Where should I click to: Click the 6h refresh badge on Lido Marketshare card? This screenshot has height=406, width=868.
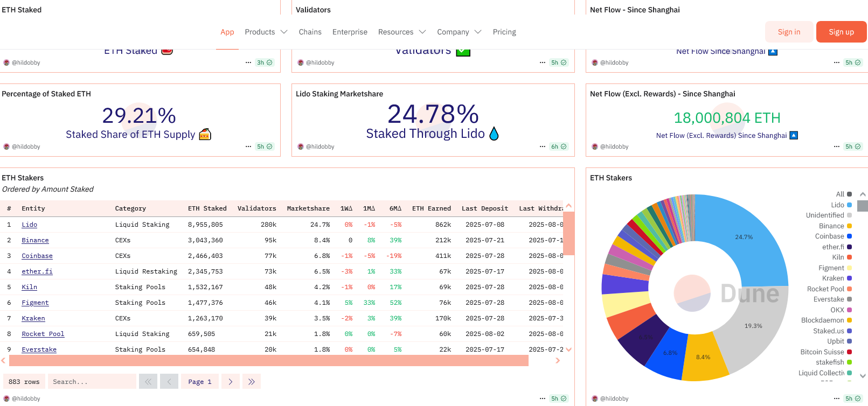pyautogui.click(x=559, y=146)
